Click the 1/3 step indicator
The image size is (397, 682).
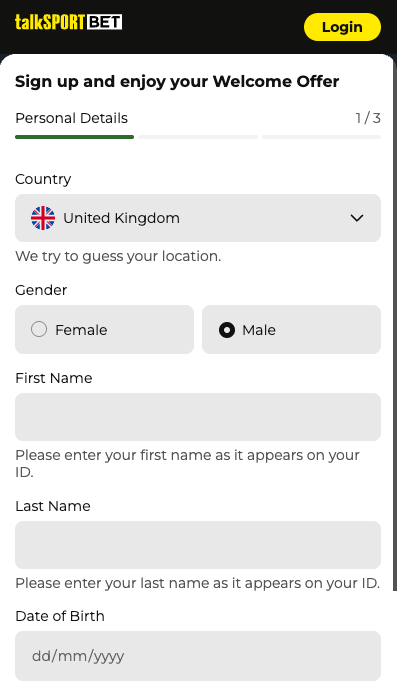pyautogui.click(x=368, y=118)
